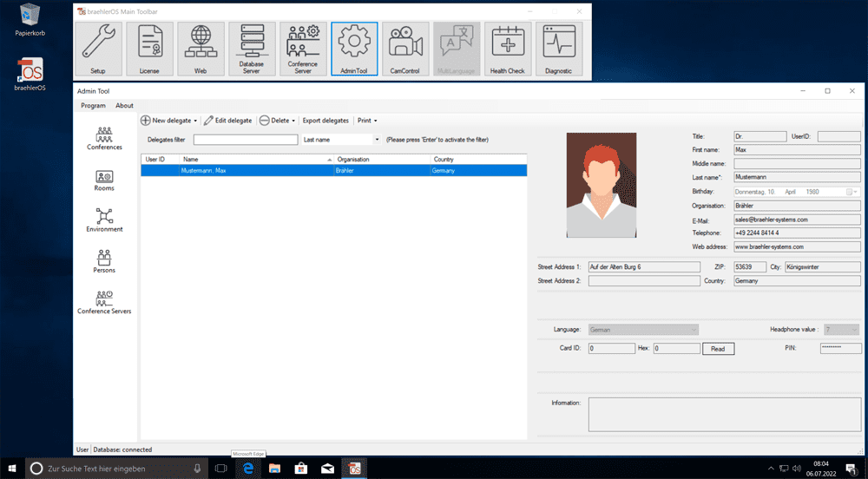Open Database Server

tap(252, 49)
